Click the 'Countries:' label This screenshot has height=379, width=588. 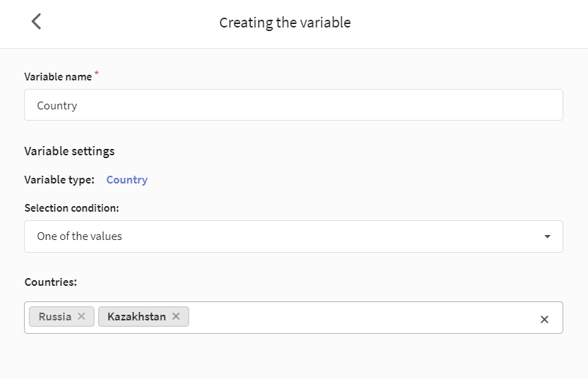tap(51, 282)
